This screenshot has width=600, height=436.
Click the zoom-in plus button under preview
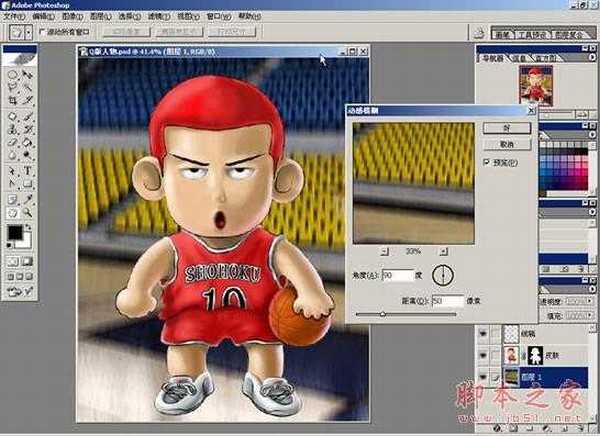(442, 251)
